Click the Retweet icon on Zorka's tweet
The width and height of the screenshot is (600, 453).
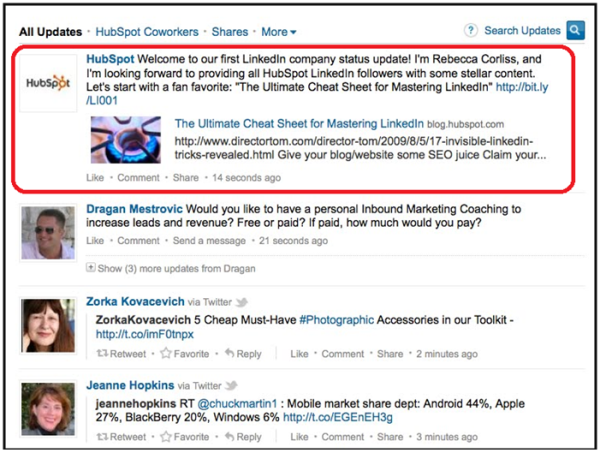(103, 353)
